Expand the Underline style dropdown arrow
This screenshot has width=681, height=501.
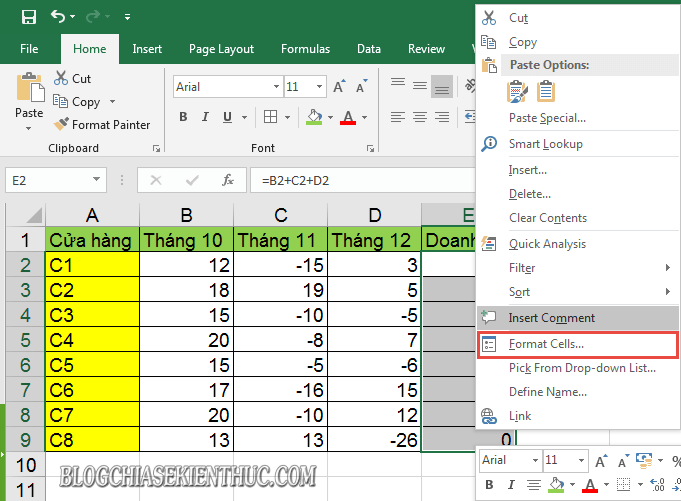245,117
